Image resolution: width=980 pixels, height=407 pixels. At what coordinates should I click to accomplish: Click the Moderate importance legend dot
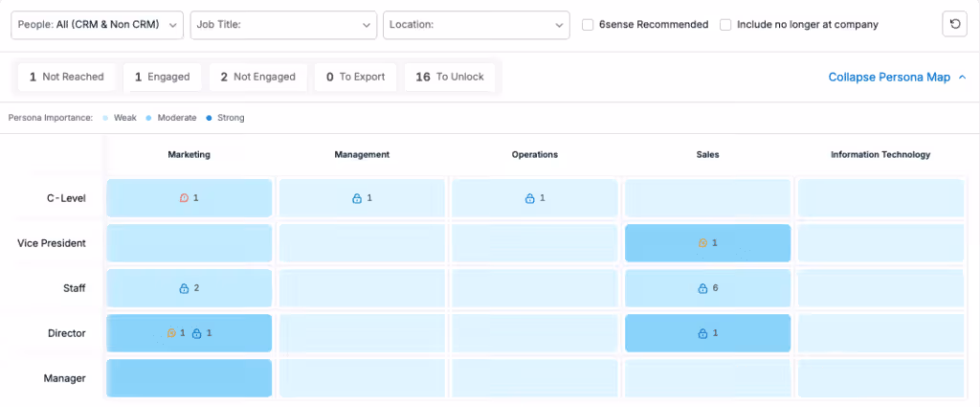coord(148,118)
